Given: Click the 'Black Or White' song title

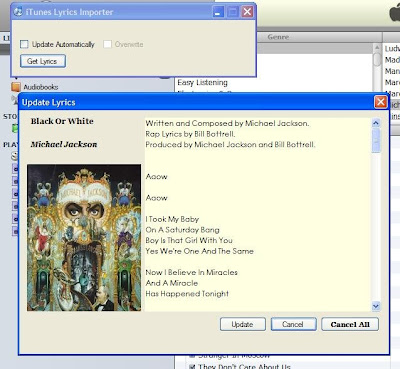Looking at the screenshot, I should pos(62,121).
